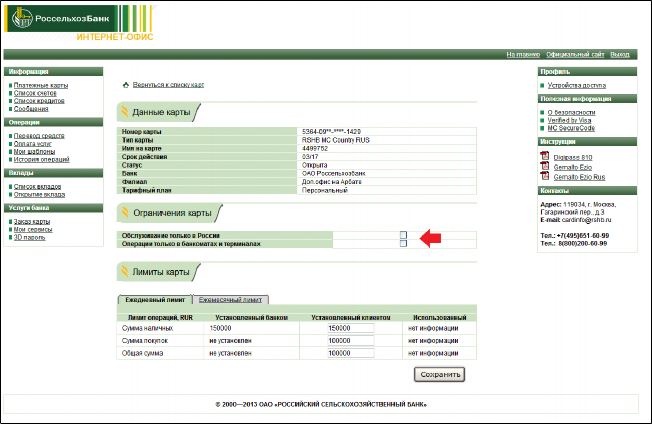Click the card name value 4499752

point(315,148)
